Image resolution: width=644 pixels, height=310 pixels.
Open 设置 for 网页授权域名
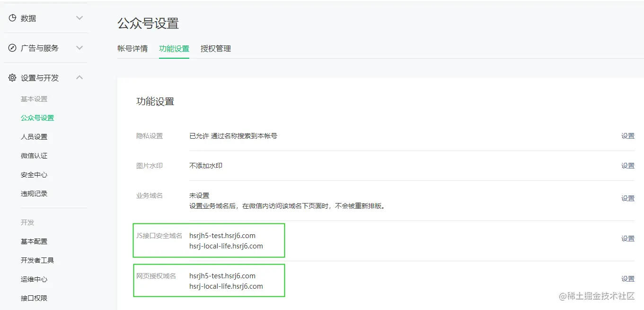[627, 278]
